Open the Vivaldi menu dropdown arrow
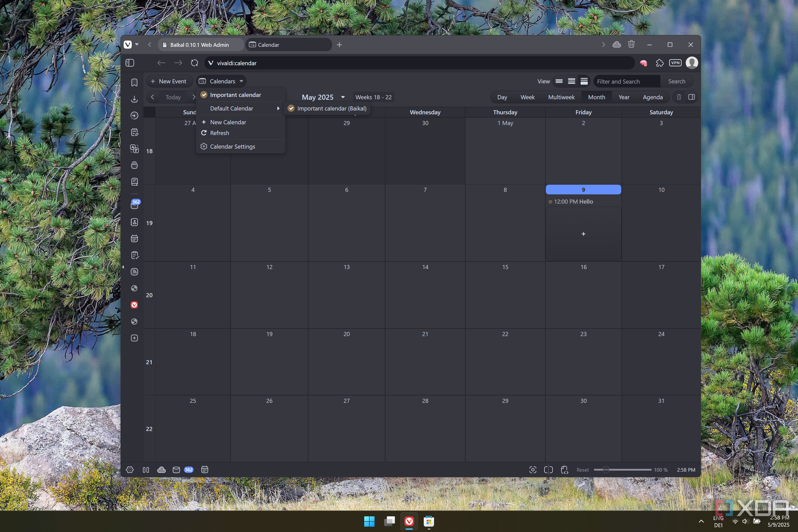Image resolution: width=798 pixels, height=532 pixels. (x=137, y=45)
